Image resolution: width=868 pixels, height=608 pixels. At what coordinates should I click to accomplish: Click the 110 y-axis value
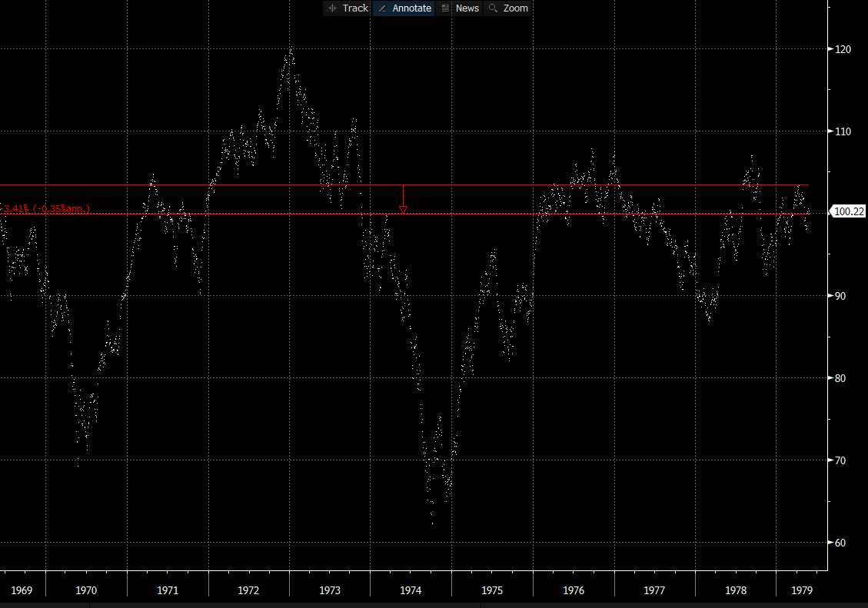tap(843, 131)
